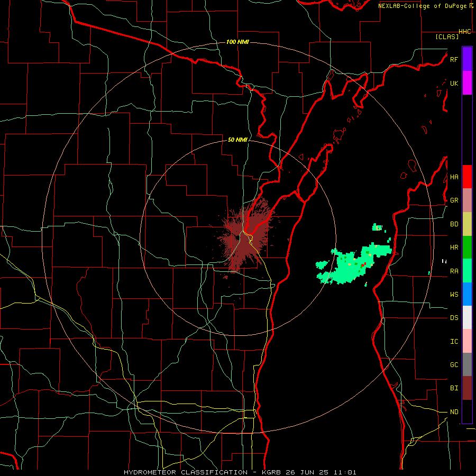The height and width of the screenshot is (476, 476).
Task: Click the "BI" legend label
Action: click(x=454, y=388)
